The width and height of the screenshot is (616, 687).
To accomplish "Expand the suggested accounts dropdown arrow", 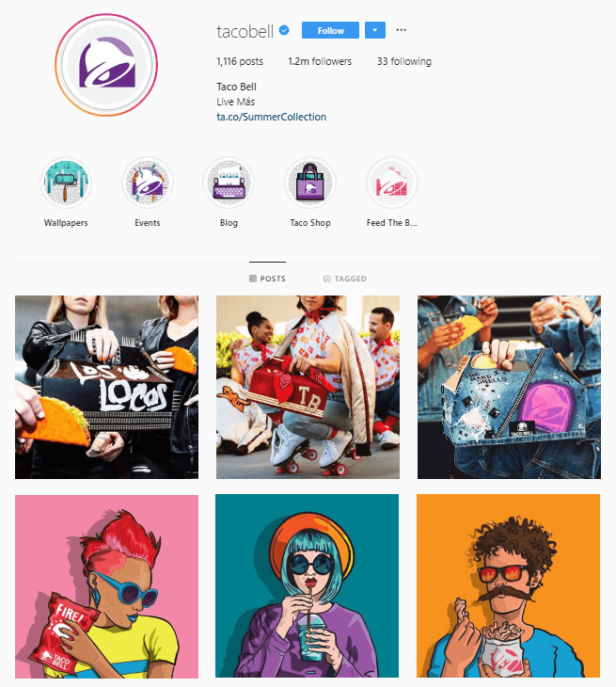I will point(375,30).
